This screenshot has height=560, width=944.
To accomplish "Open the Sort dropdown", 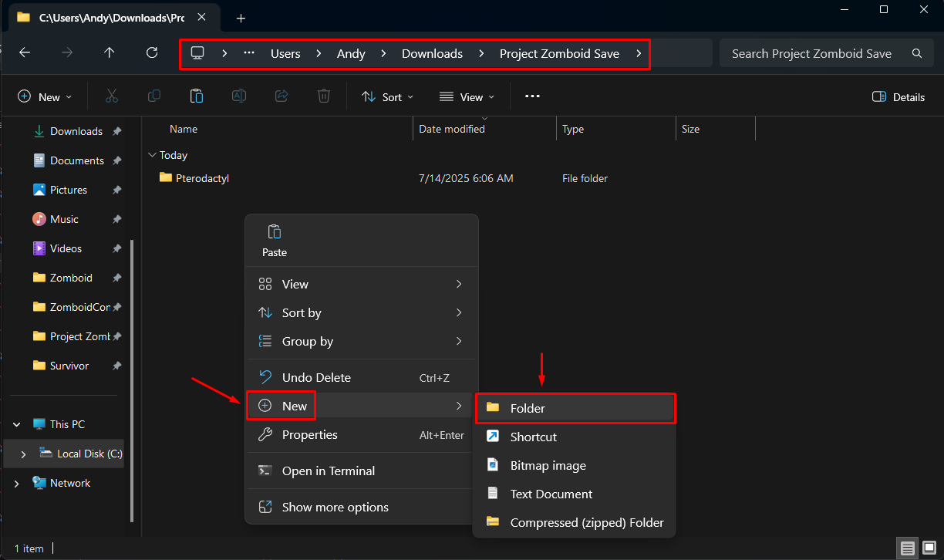I will (x=387, y=96).
